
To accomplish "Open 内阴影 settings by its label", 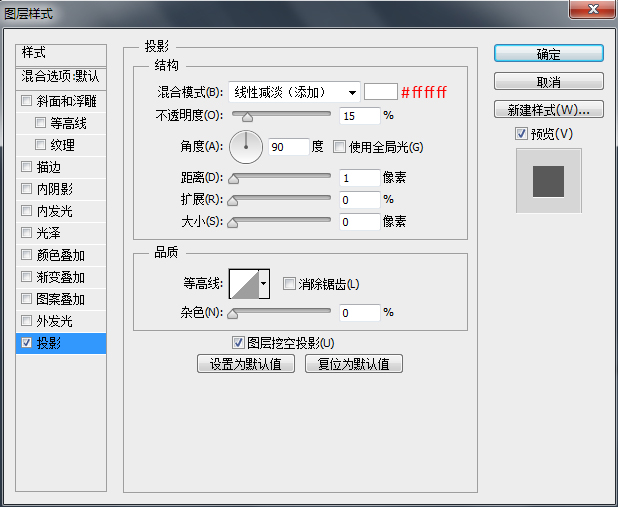I will pos(54,189).
